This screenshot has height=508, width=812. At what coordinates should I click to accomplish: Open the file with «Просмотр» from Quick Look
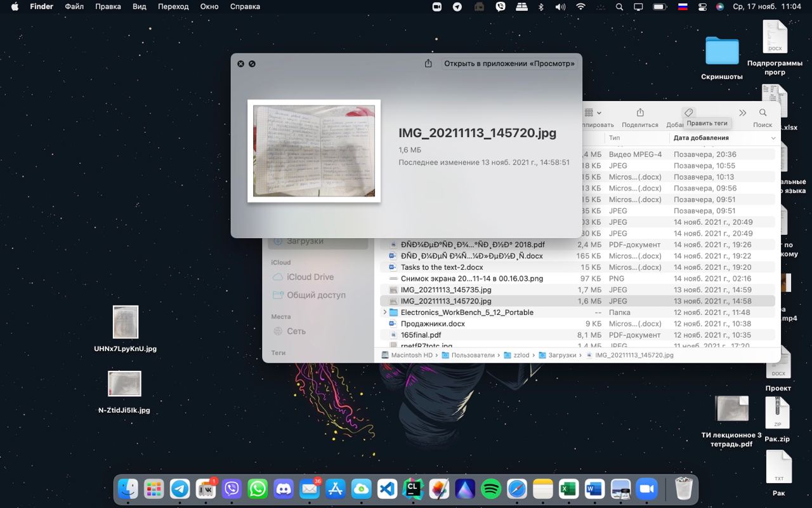tap(509, 63)
